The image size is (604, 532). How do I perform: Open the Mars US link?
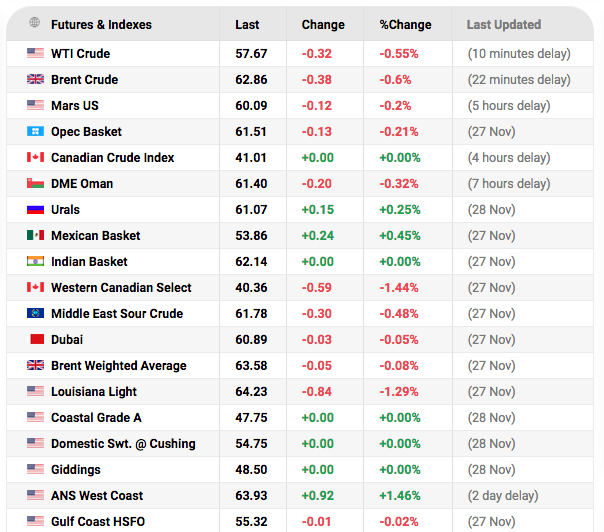[75, 106]
